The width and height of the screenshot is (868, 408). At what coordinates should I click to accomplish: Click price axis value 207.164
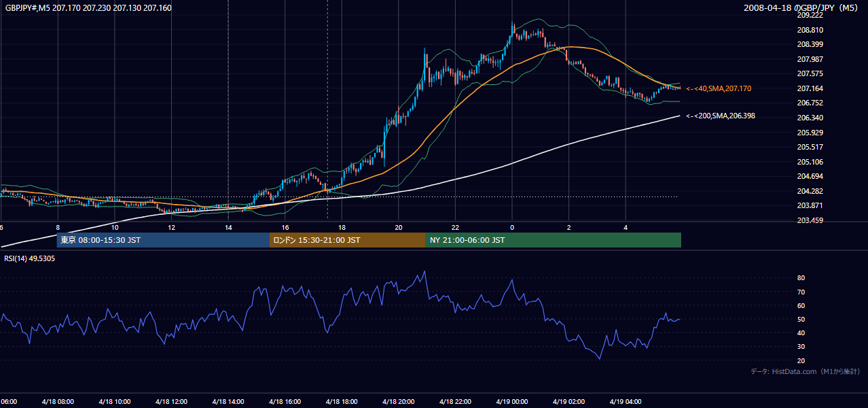pos(810,88)
